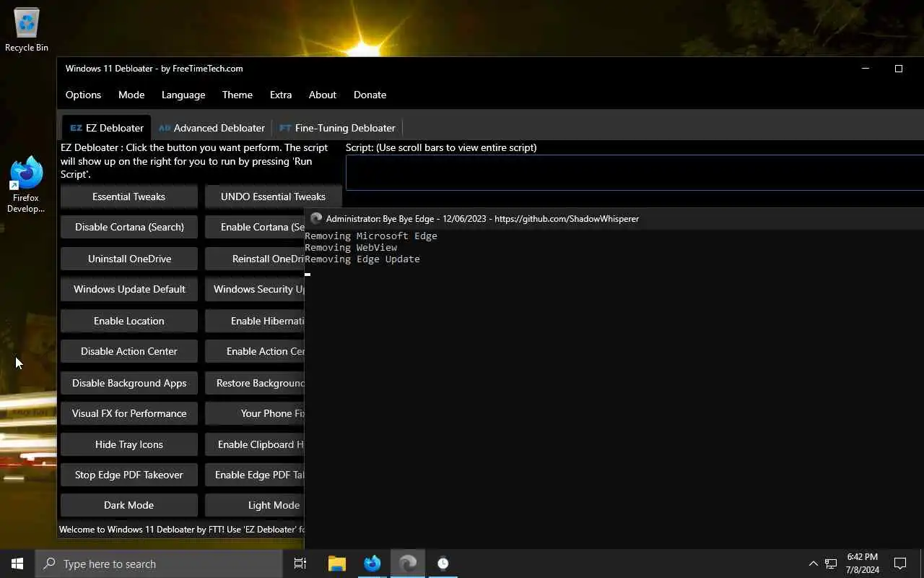Viewport: 924px width, 578px height.
Task: Click the UNDO Essential Tweaks button
Action: click(273, 197)
